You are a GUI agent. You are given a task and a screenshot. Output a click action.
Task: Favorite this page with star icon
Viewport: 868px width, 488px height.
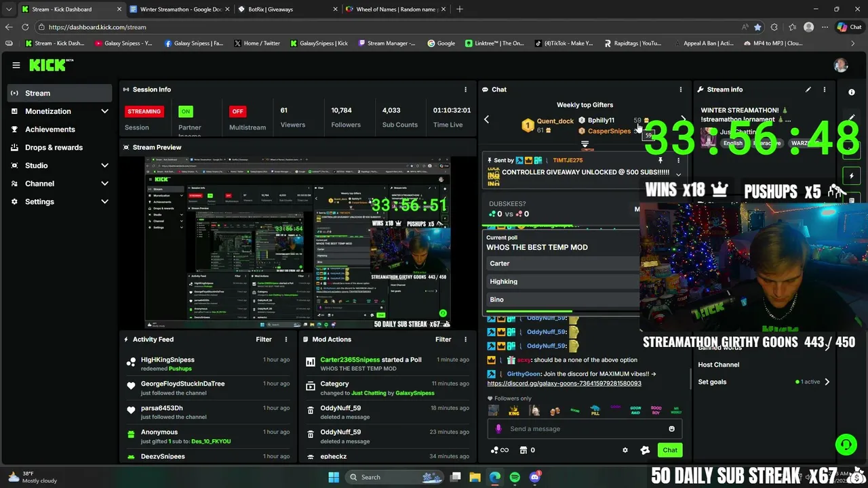757,27
